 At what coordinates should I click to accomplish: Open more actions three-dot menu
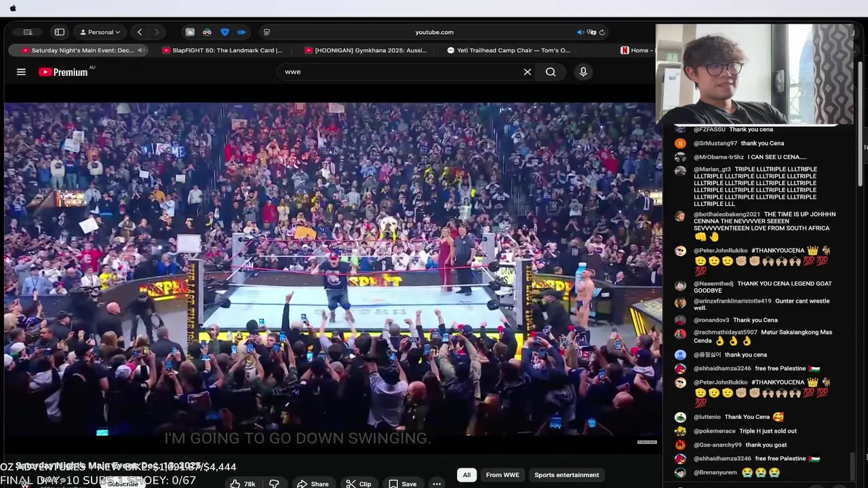[437, 484]
